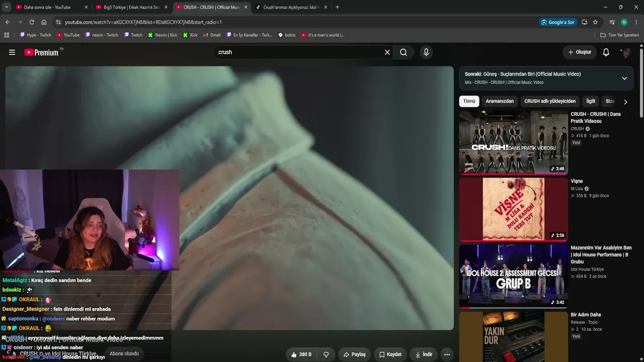The height and width of the screenshot is (362, 644).
Task: Bookmark this page with the star
Action: coord(595,22)
